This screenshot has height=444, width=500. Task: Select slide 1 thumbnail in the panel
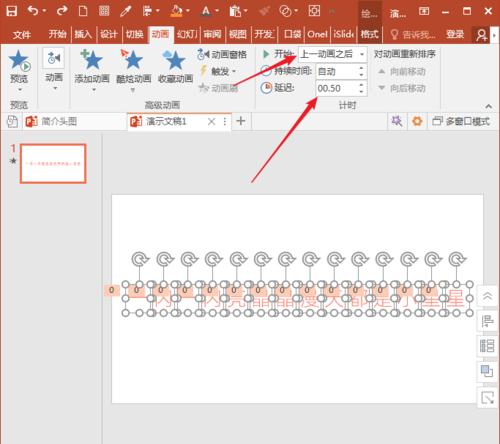pos(53,163)
